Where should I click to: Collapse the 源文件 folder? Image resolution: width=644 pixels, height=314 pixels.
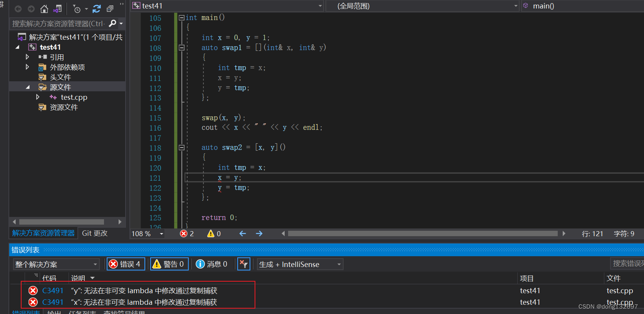pyautogui.click(x=27, y=87)
